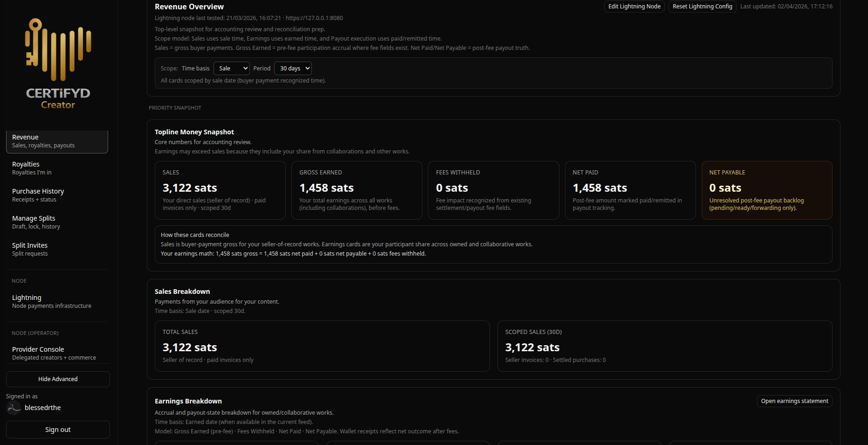This screenshot has height=445, width=868.
Task: Select the TOTAL SALES card
Action: 322,346
